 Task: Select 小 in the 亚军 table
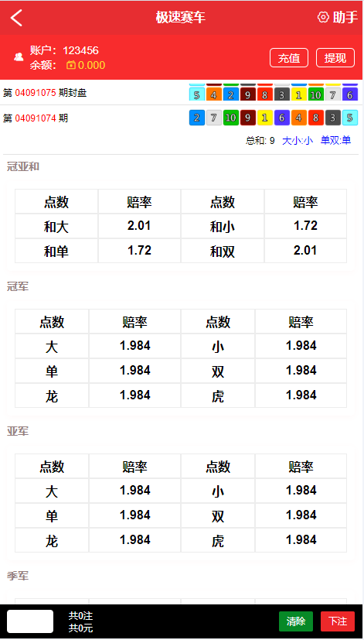pos(218,491)
